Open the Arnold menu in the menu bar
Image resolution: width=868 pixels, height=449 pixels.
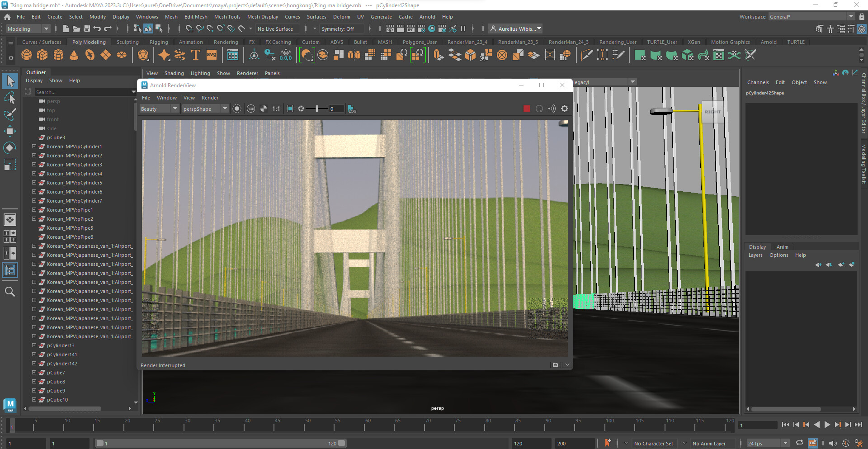point(427,17)
